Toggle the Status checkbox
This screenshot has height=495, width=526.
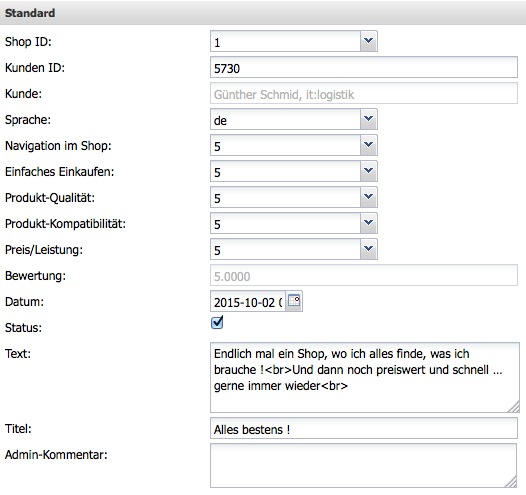click(217, 322)
